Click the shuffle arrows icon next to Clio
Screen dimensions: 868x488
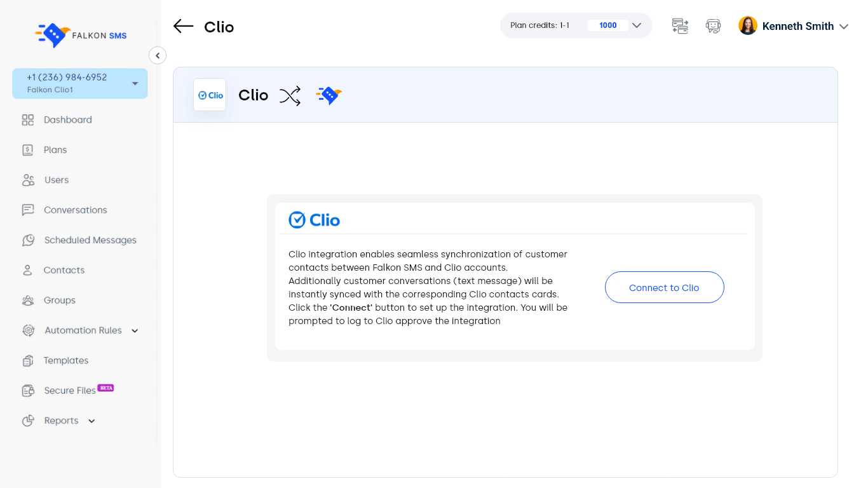290,95
